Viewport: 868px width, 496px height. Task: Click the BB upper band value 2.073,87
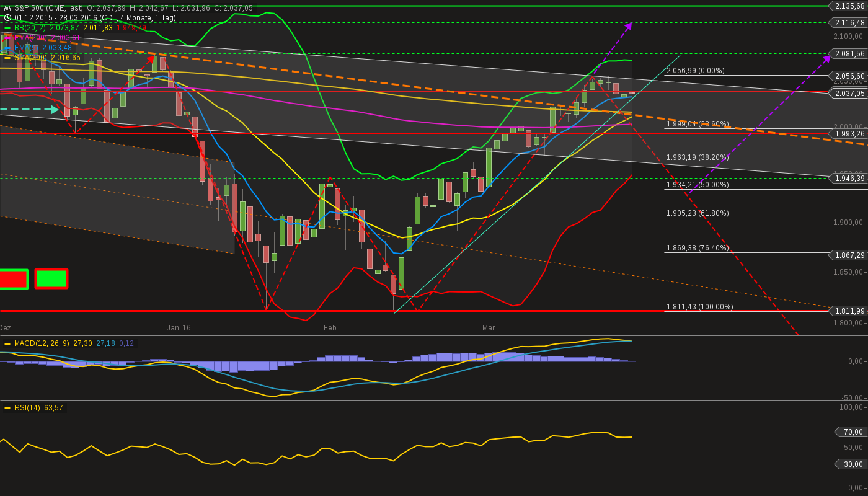64,28
